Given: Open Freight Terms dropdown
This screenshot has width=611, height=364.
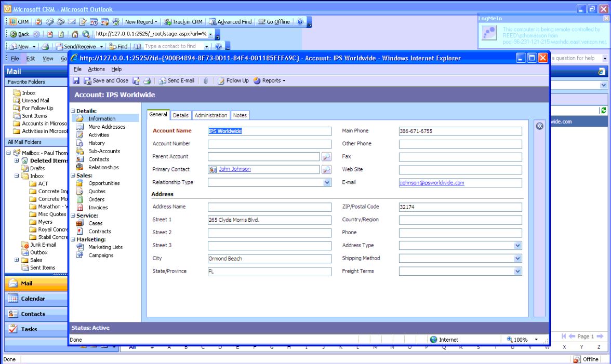Looking at the screenshot, I should pos(517,272).
